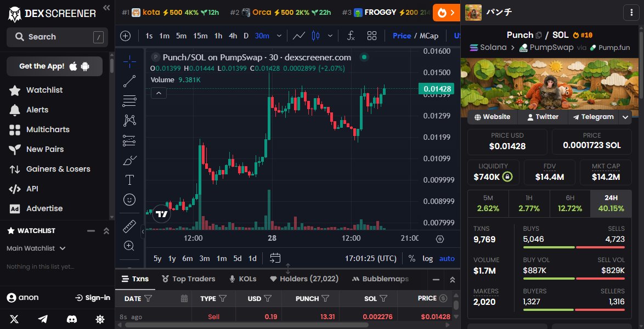
Task: Select the brush drawing tool
Action: point(129,160)
